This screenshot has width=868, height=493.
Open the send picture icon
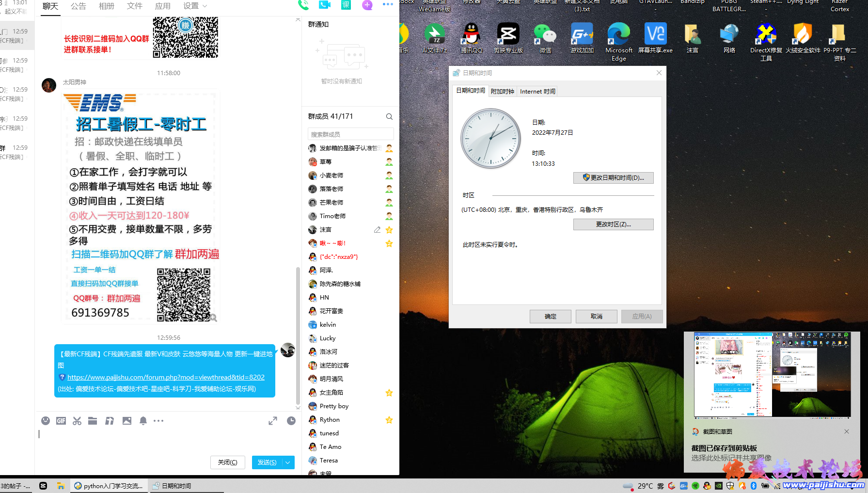click(127, 421)
